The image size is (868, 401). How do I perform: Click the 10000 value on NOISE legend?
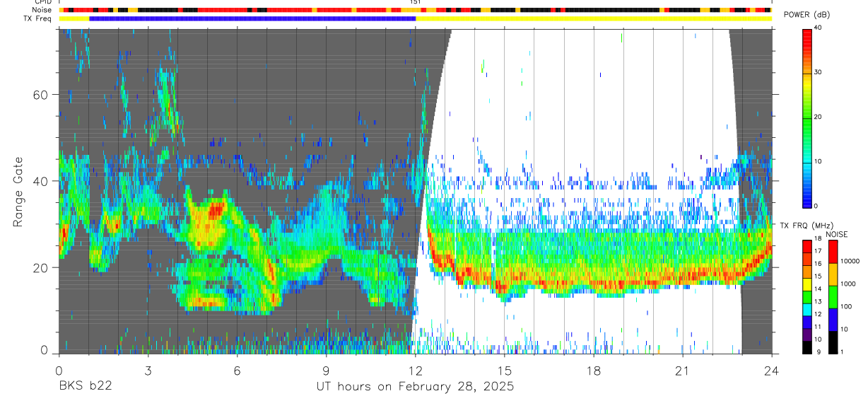(x=849, y=261)
